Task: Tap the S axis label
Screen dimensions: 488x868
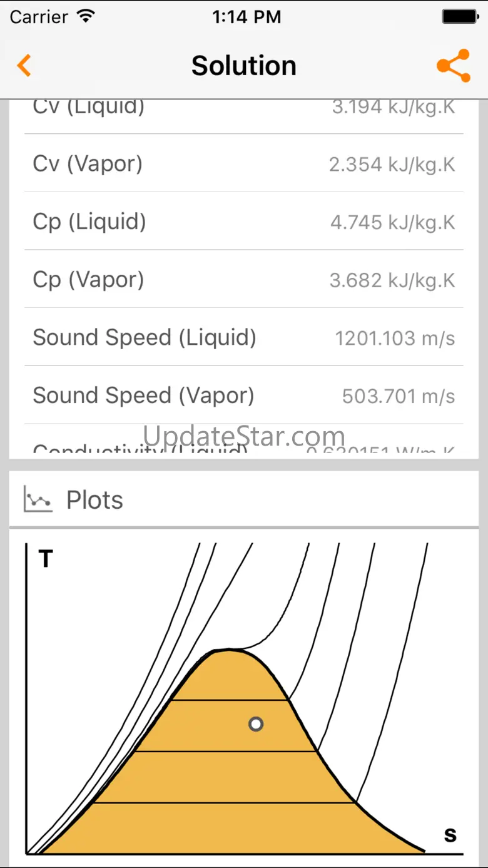Action: tap(450, 835)
